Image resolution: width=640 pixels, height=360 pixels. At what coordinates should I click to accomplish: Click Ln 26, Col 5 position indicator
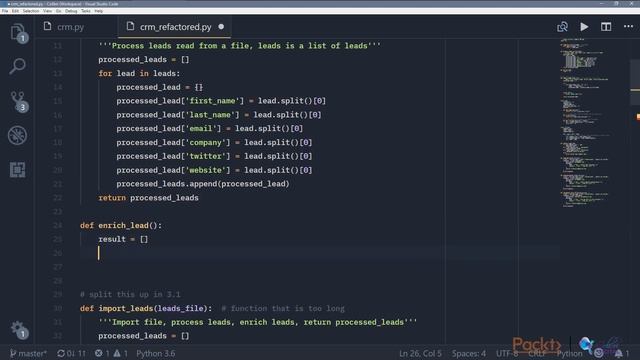[x=420, y=353]
